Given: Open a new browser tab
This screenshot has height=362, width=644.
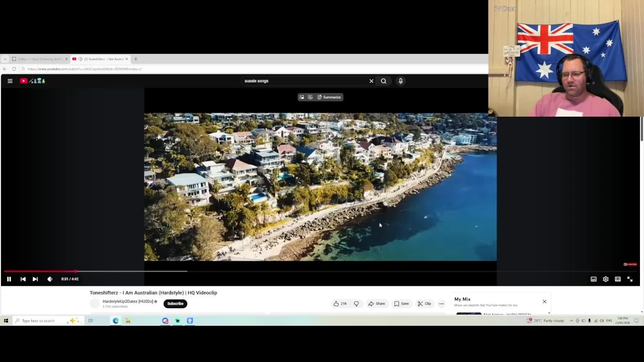Looking at the screenshot, I should tap(135, 59).
